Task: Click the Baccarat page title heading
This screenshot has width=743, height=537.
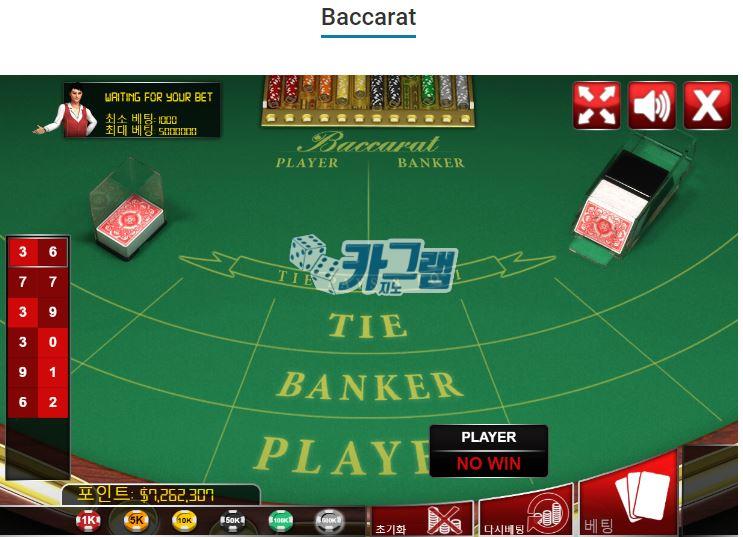Action: pos(369,18)
